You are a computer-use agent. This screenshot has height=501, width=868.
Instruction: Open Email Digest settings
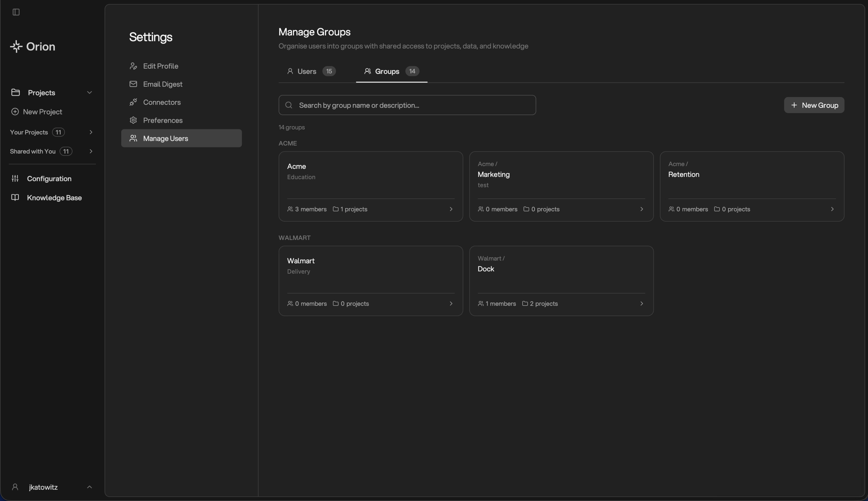pyautogui.click(x=181, y=84)
